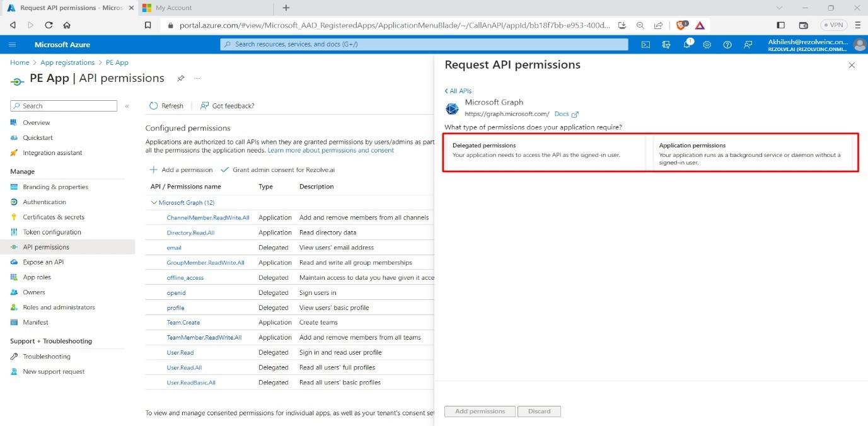Open the notifications bell

point(687,45)
